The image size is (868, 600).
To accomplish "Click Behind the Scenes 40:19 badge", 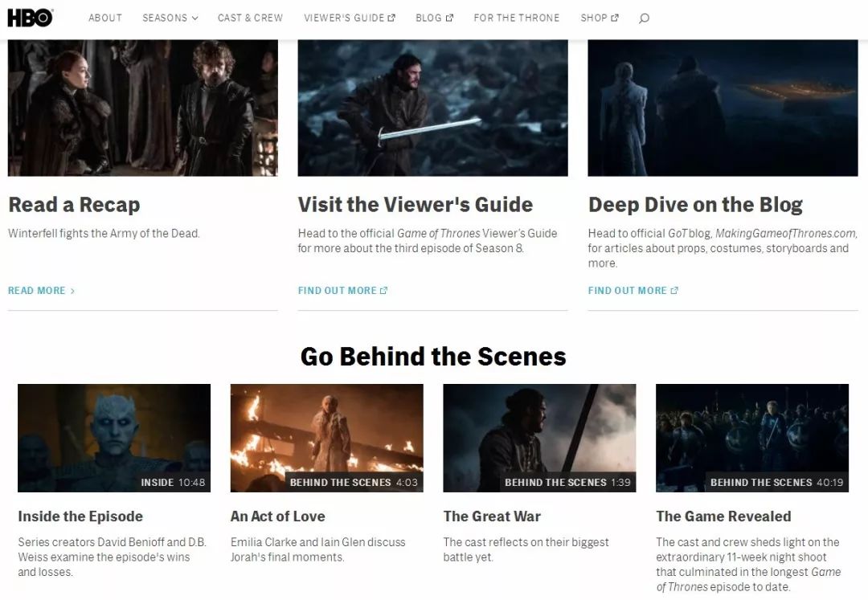I will point(776,482).
